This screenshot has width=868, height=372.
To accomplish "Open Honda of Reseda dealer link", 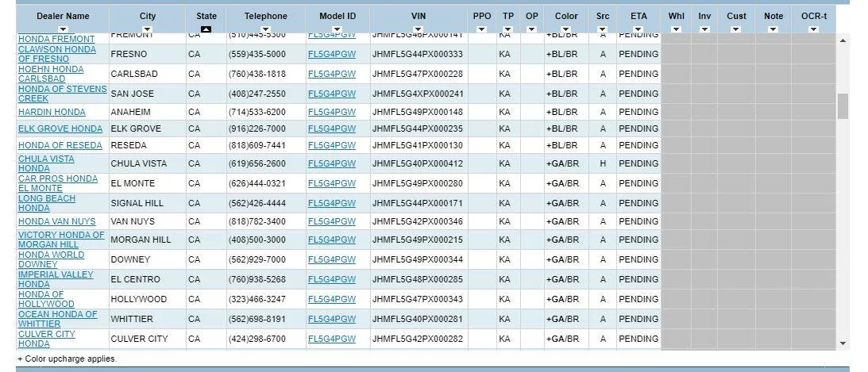I will pyautogui.click(x=60, y=145).
